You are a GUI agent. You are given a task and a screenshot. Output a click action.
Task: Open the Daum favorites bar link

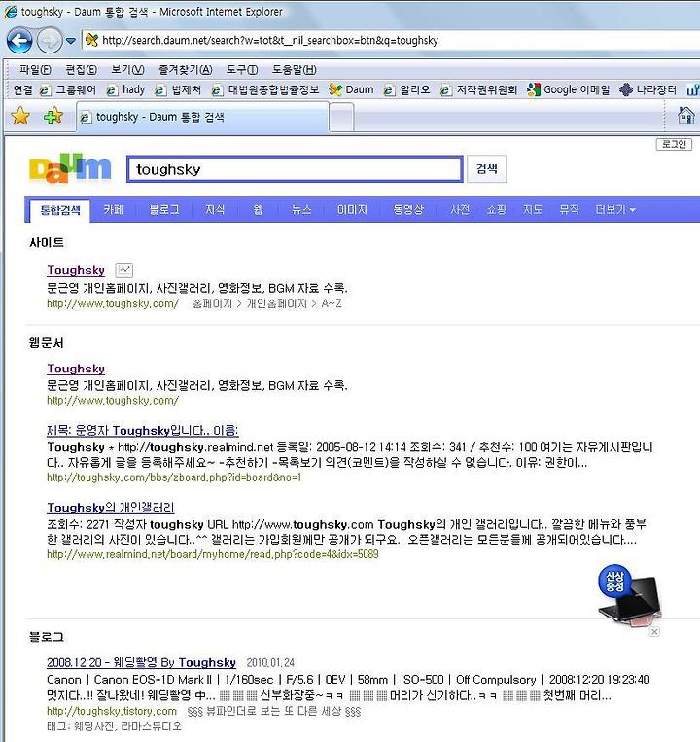351,89
